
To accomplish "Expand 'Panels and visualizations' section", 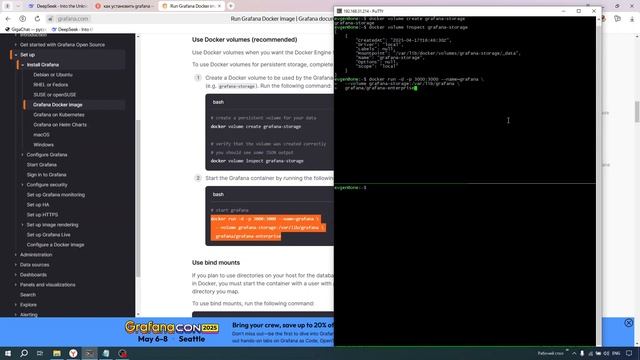I will pyautogui.click(x=16, y=285).
